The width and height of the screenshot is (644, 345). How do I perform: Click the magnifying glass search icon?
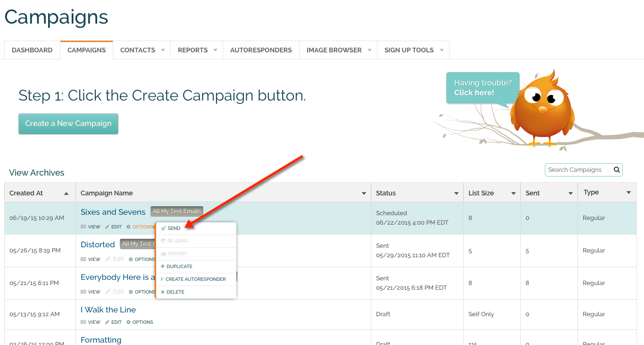tap(617, 169)
